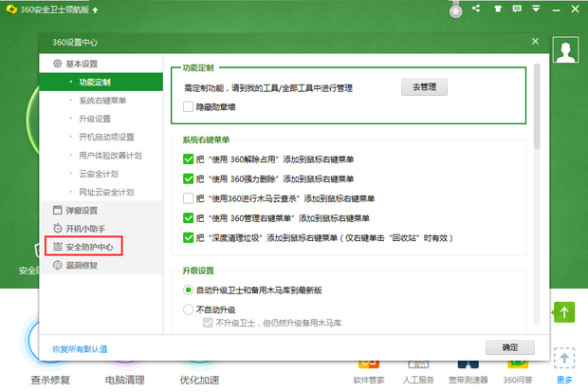
Task: Open the feedback message icon in title bar
Action: click(x=517, y=9)
